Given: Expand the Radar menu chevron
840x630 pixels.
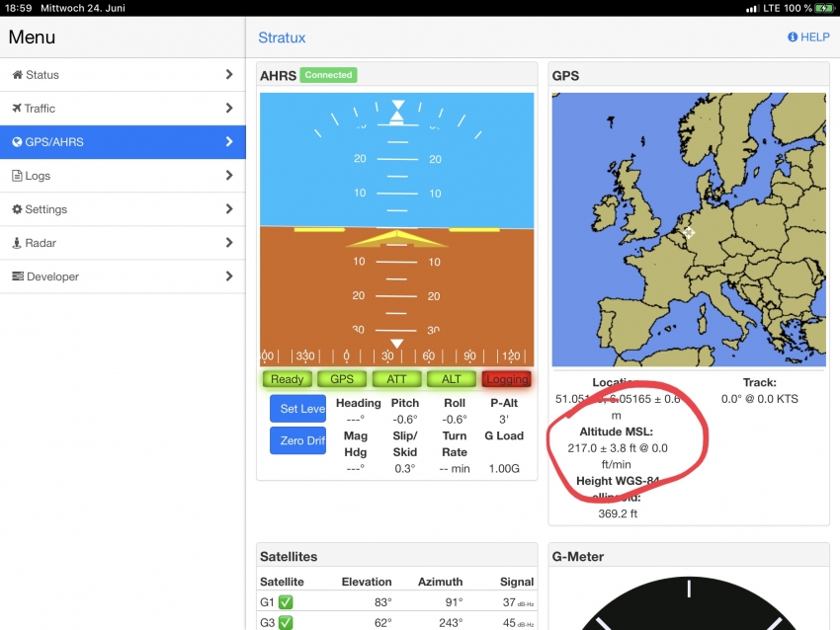Looking at the screenshot, I should click(229, 243).
